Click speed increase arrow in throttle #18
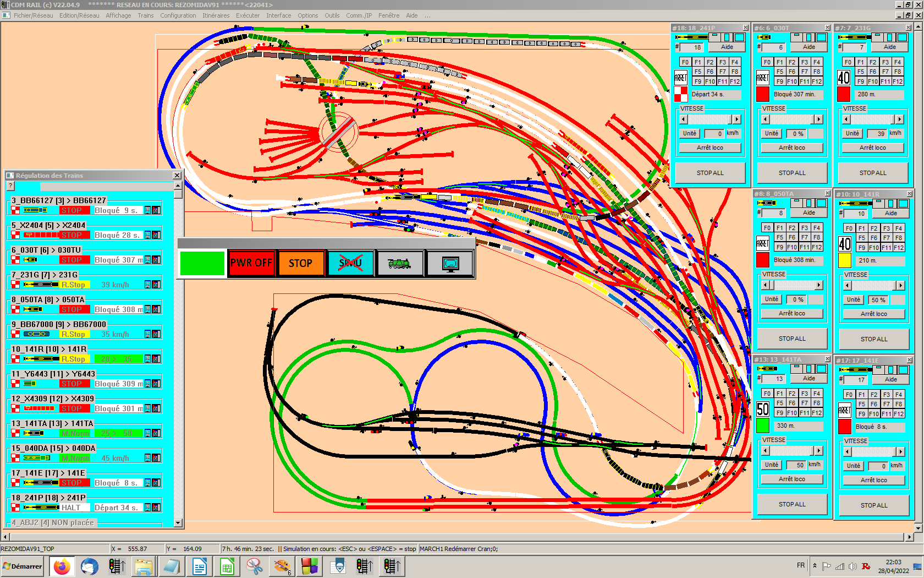Viewport: 924px width, 578px height. coord(737,119)
